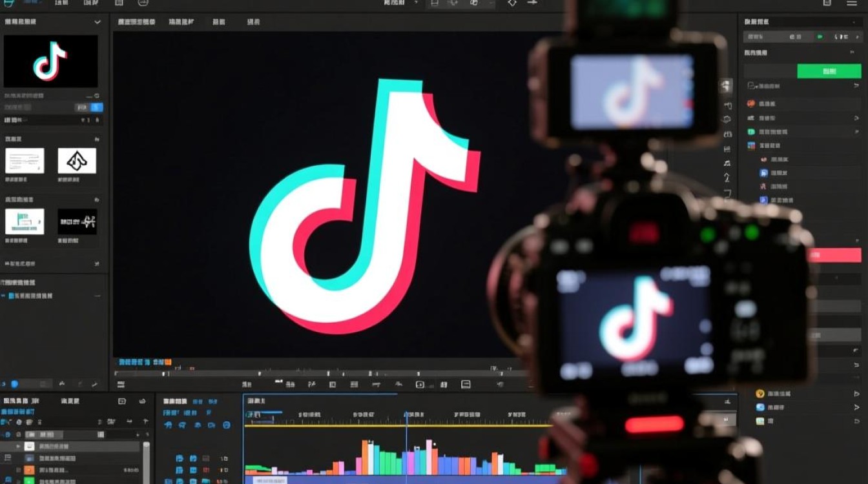Click the diamond keyframe icon in top bar
Image resolution: width=868 pixels, height=484 pixels.
coord(512,3)
